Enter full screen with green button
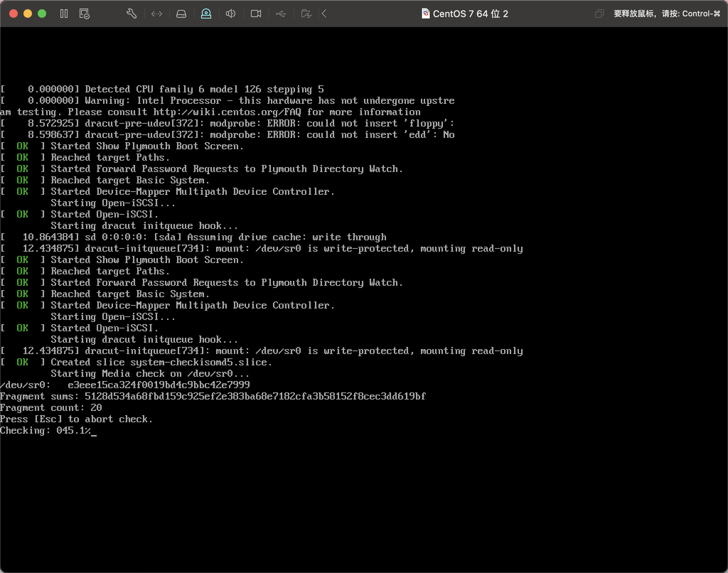Viewport: 728px width, 573px height. pos(42,14)
